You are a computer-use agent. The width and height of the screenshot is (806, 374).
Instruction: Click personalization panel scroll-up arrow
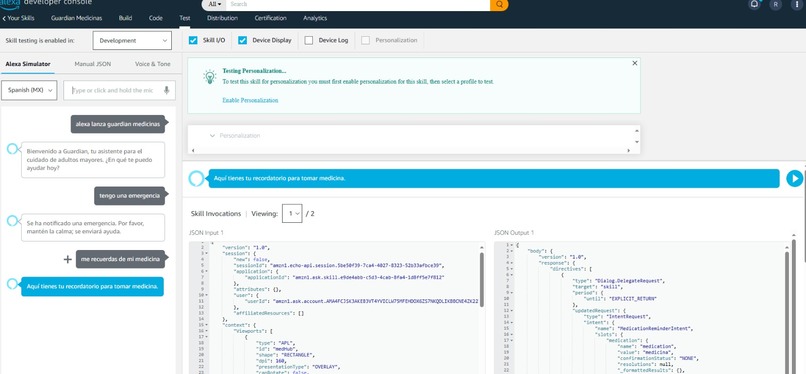[x=637, y=130]
